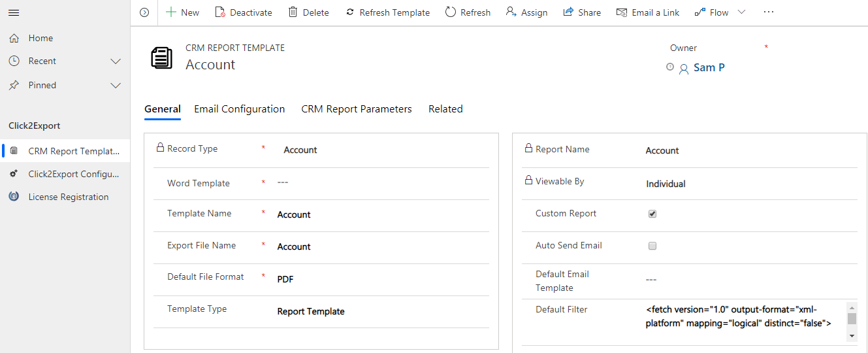Screen dimensions: 868x353
Task: Open CRM Report Templates sidebar item
Action: click(65, 151)
